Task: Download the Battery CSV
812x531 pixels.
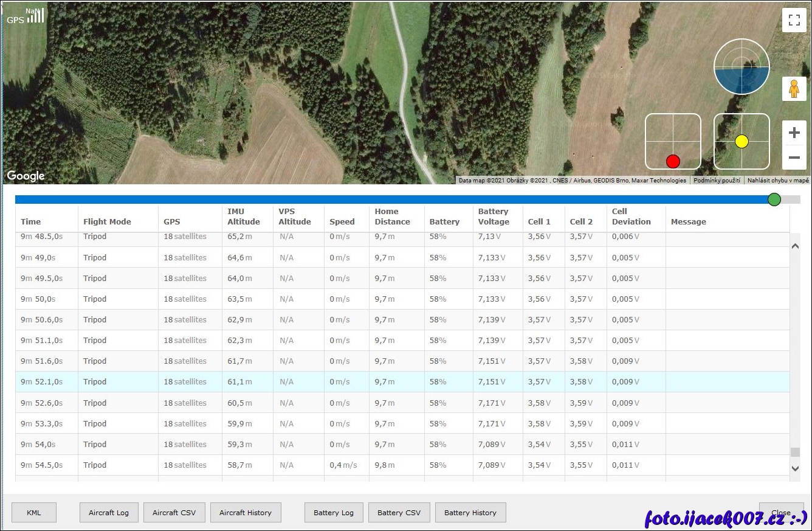Action: [399, 513]
